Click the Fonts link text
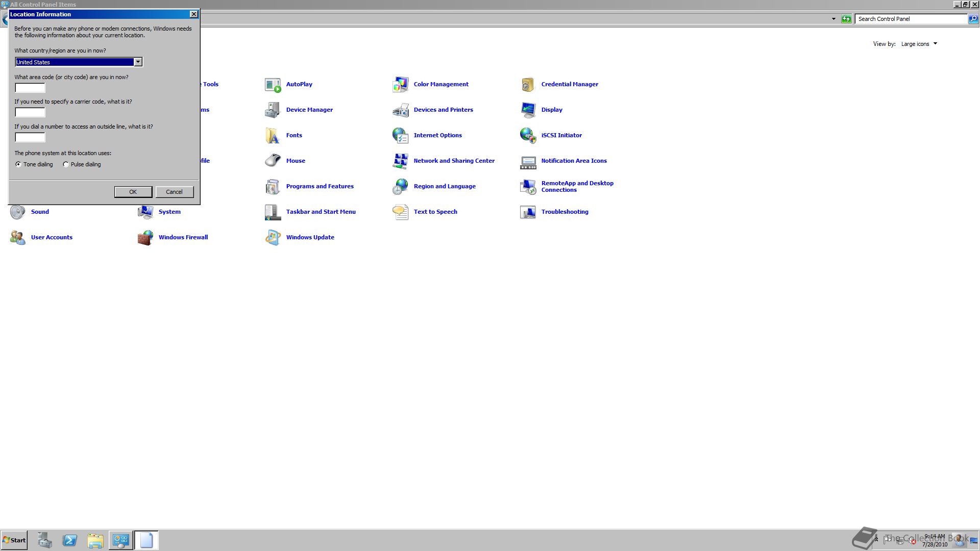Viewport: 980px width, 551px height. (x=294, y=135)
